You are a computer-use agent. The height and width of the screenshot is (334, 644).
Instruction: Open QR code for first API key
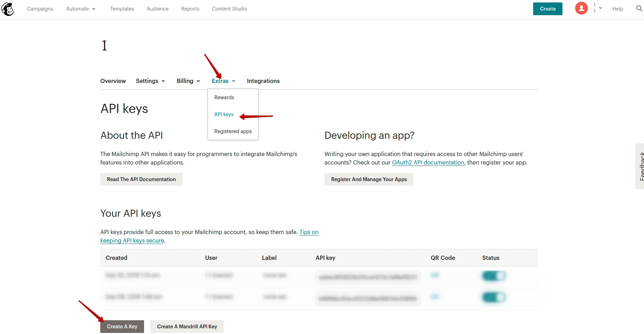pos(435,275)
